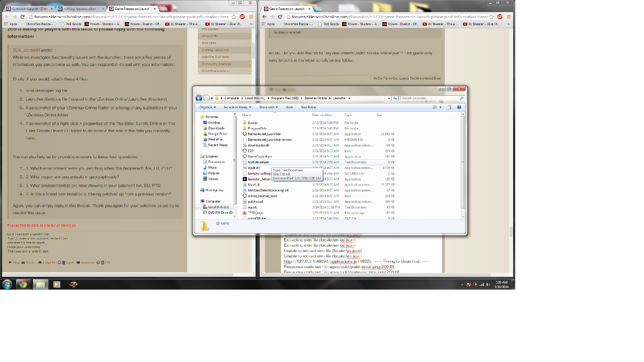Open Adblock icon in right Chrome window
The height and width of the screenshot is (362, 644).
point(500,17)
